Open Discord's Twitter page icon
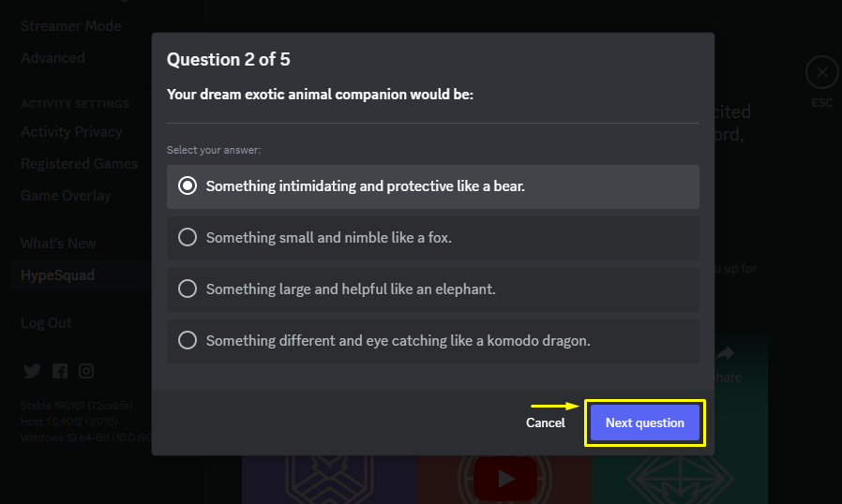This screenshot has width=842, height=504. (32, 371)
